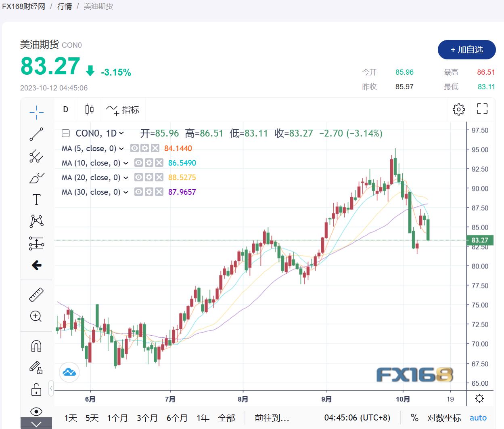
Task: Open MA 30 indicator settings
Action: pos(149,192)
